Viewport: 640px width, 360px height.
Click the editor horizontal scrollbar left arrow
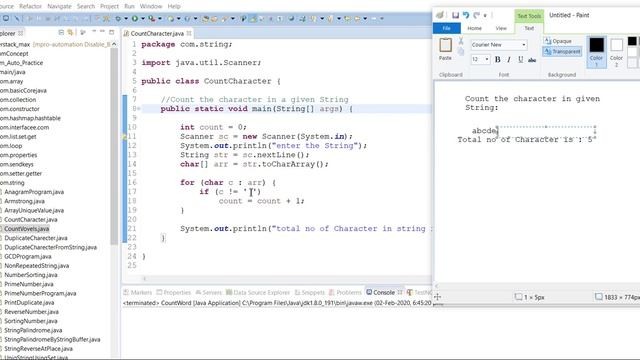[x=144, y=279]
